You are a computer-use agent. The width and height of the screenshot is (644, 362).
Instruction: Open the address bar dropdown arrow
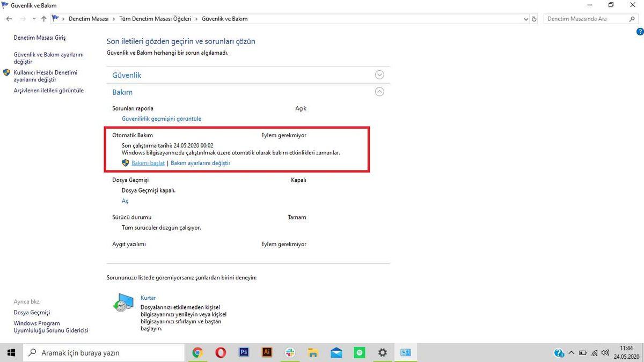pos(525,18)
